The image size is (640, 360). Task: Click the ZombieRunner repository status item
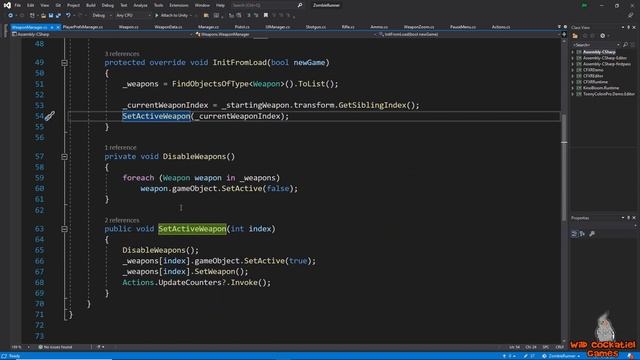coord(561,356)
